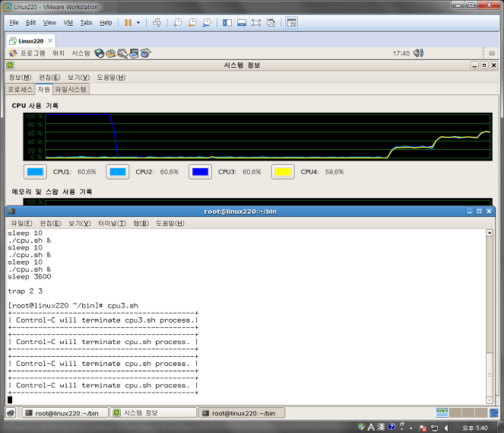This screenshot has height=433, width=504.
Task: Click the terminal scrollbar down arrow
Action: pyautogui.click(x=490, y=400)
